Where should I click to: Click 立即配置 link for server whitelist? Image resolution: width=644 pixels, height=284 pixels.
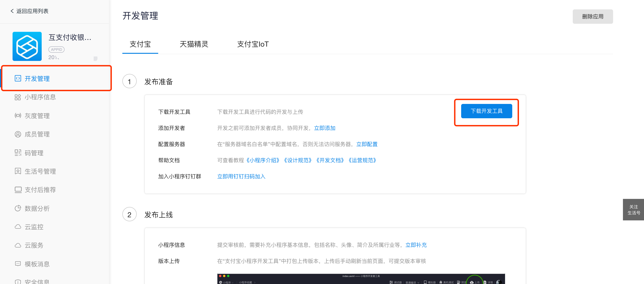[367, 144]
